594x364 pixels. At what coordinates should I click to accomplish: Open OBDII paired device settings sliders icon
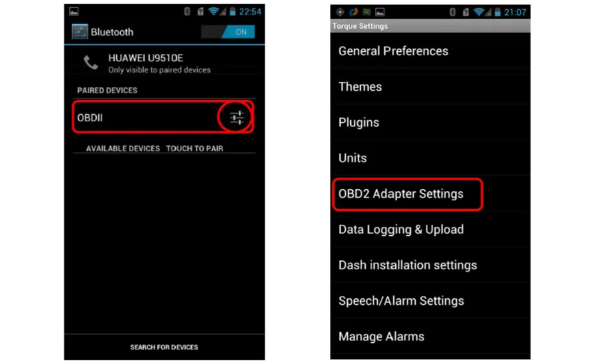click(237, 117)
